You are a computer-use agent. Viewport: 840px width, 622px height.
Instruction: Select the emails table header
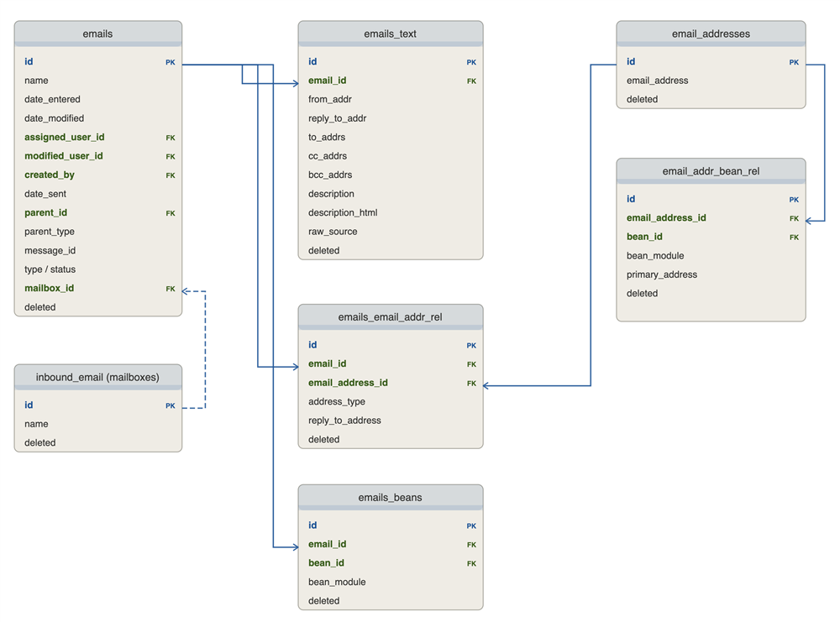pyautogui.click(x=97, y=34)
